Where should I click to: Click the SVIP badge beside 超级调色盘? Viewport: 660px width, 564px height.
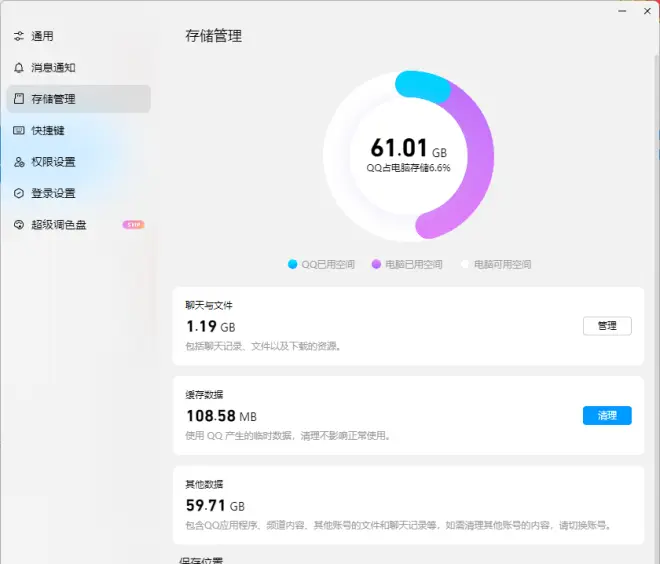click(x=133, y=225)
